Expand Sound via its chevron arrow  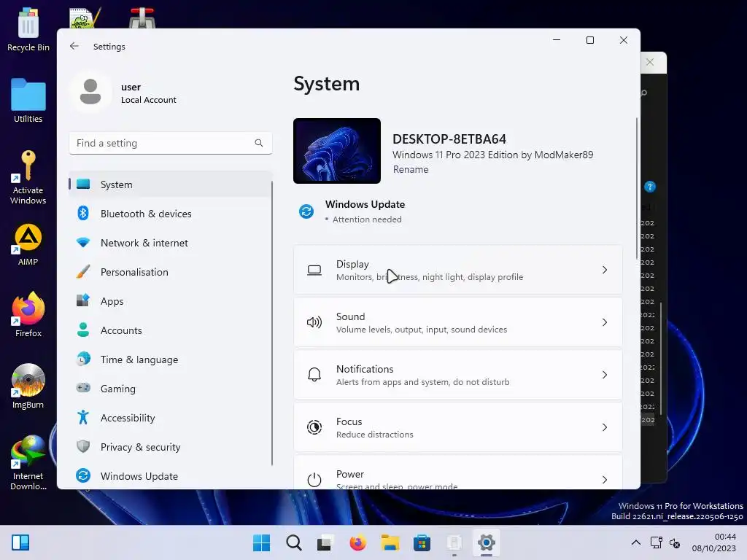[605, 322]
